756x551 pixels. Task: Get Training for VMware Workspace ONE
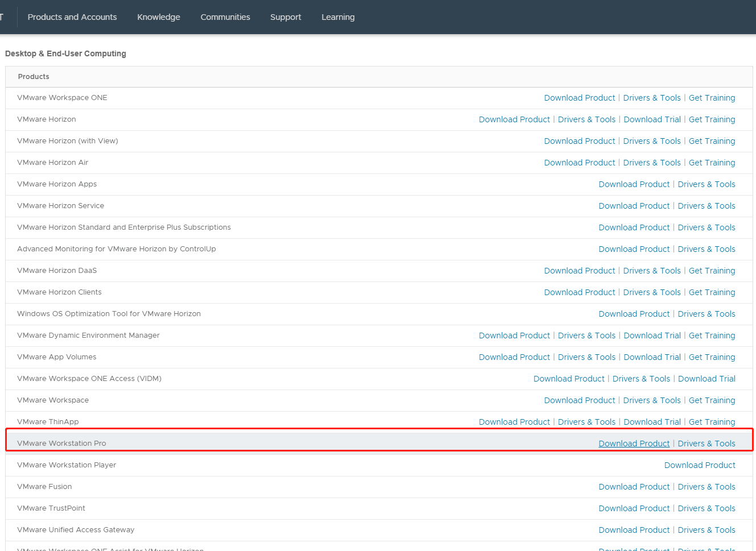[x=712, y=98]
